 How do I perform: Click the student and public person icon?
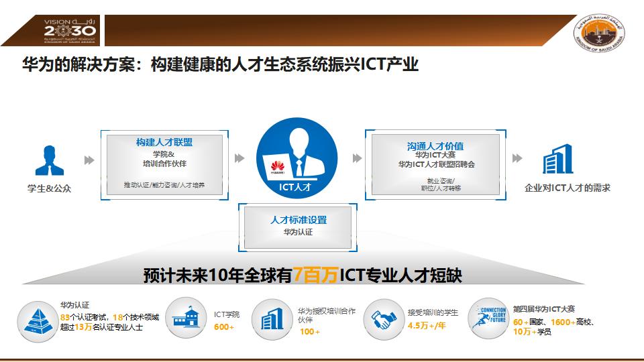[x=49, y=160]
